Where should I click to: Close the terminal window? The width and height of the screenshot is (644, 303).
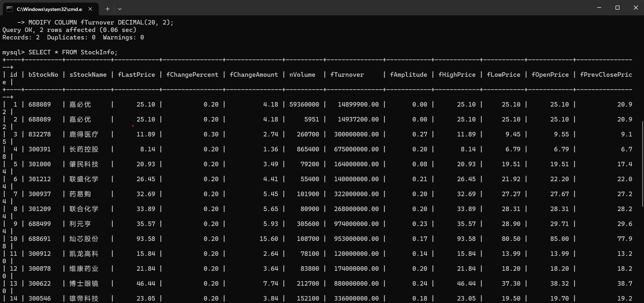(x=636, y=8)
